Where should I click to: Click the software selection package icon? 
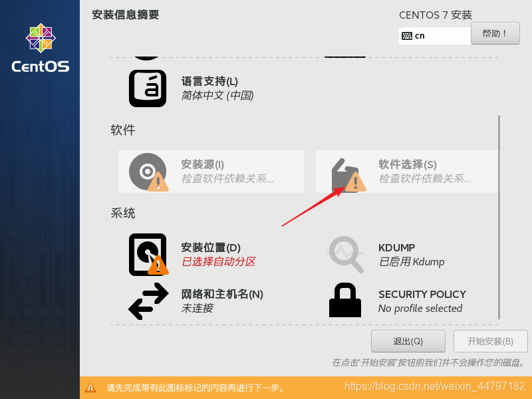pos(348,175)
